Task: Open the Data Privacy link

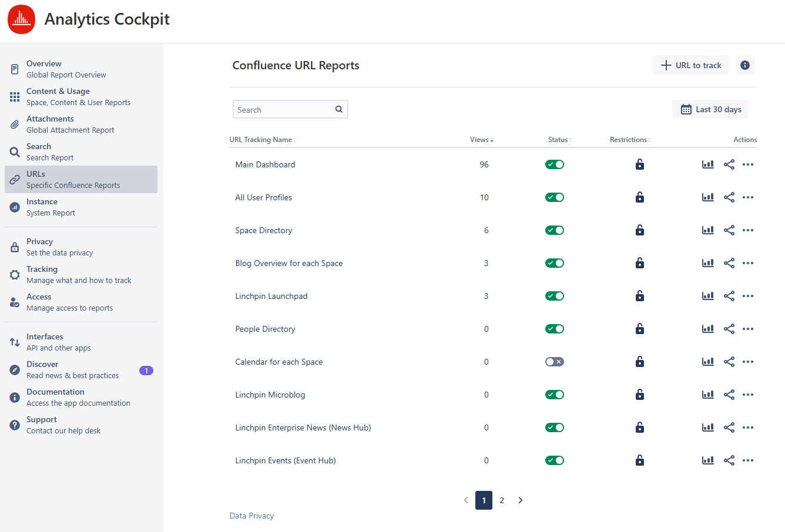Action: 251,516
